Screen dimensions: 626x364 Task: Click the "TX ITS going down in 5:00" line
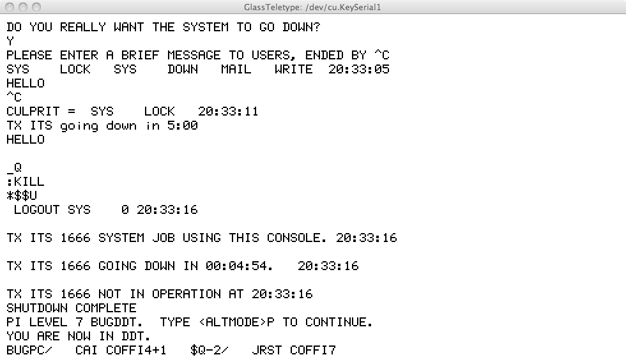coord(102,126)
